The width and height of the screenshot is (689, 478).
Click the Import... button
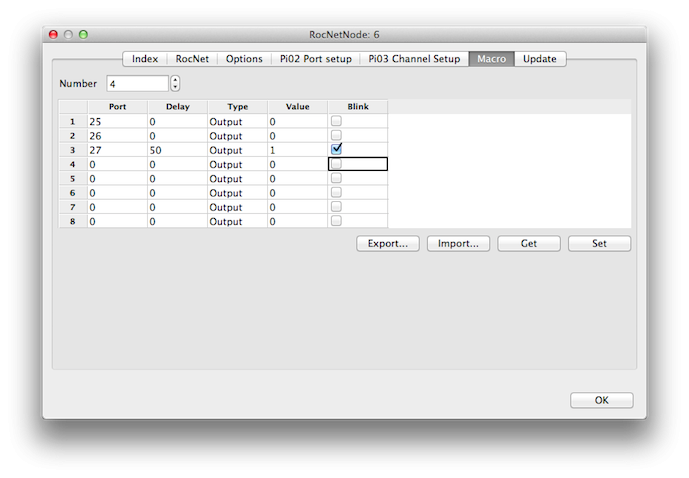458,243
